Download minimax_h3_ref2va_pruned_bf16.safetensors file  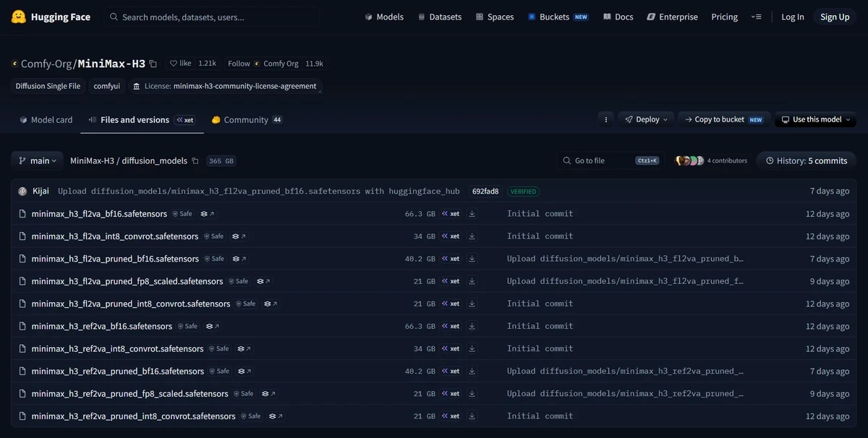click(472, 371)
